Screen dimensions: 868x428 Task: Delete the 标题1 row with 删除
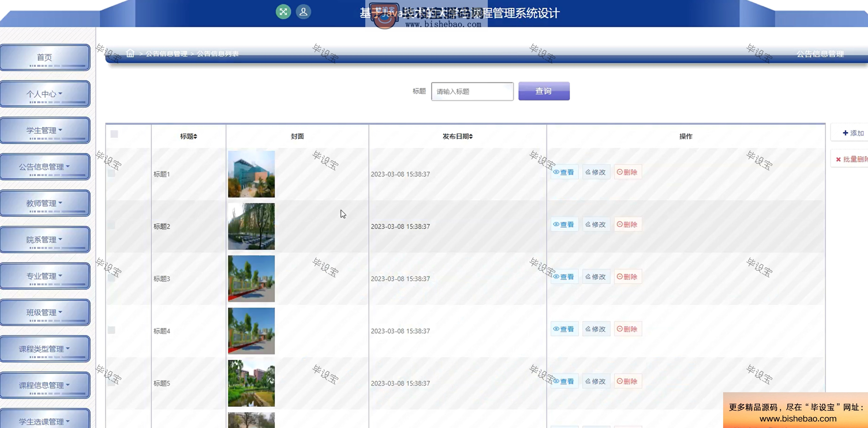[x=628, y=172]
